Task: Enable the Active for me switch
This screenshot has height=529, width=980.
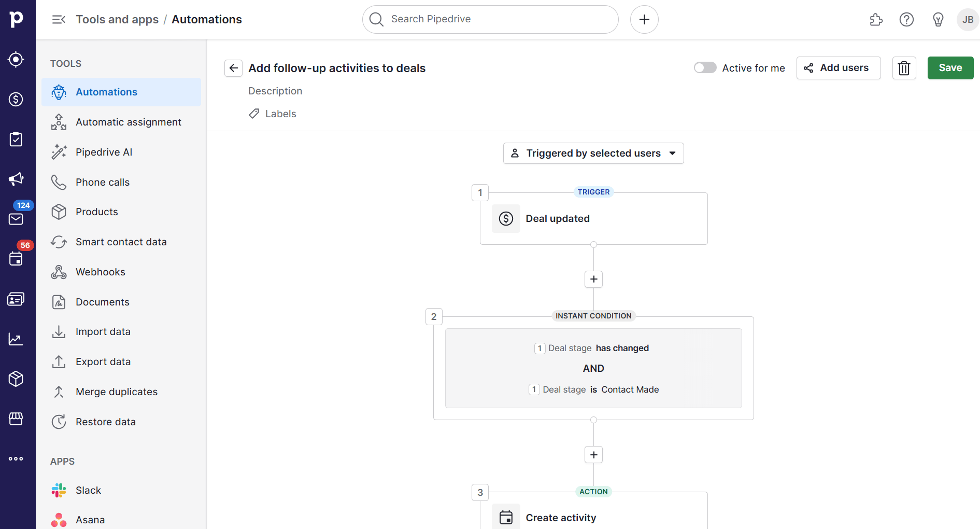Action: pos(705,67)
